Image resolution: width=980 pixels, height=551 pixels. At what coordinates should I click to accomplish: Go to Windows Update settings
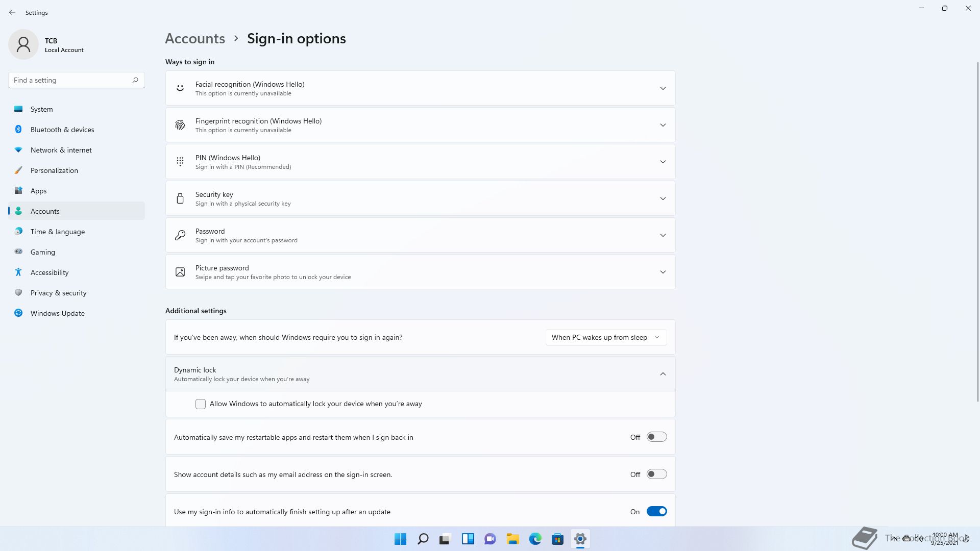coord(77,313)
